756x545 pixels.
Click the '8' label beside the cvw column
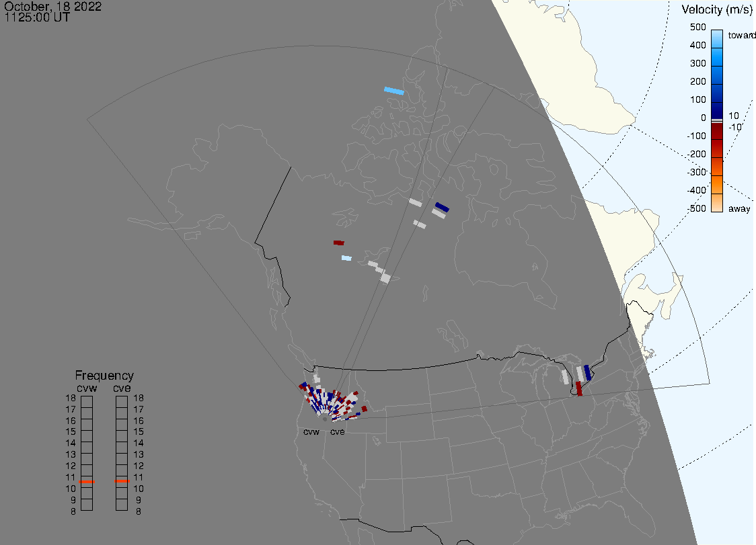click(73, 512)
